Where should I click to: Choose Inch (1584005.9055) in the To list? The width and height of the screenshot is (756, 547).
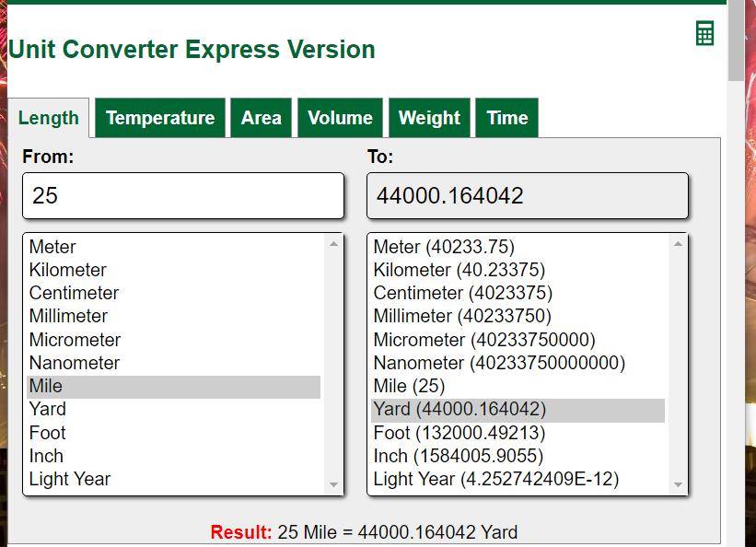click(518, 457)
